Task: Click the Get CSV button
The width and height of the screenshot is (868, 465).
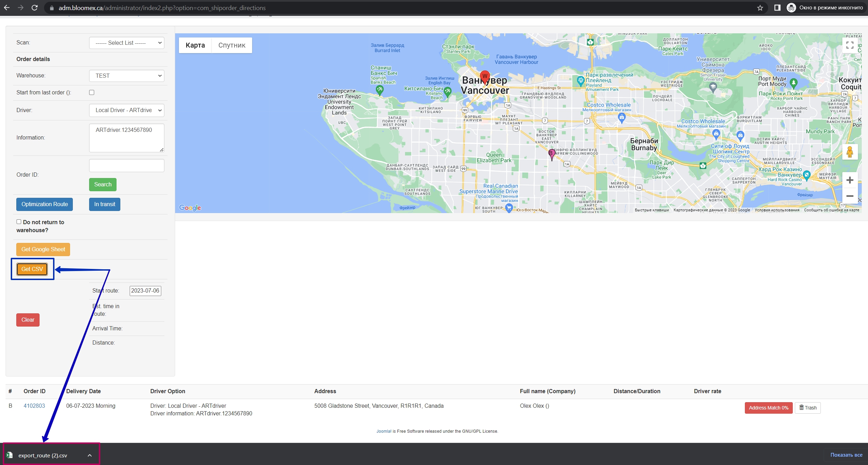Action: coord(32,269)
